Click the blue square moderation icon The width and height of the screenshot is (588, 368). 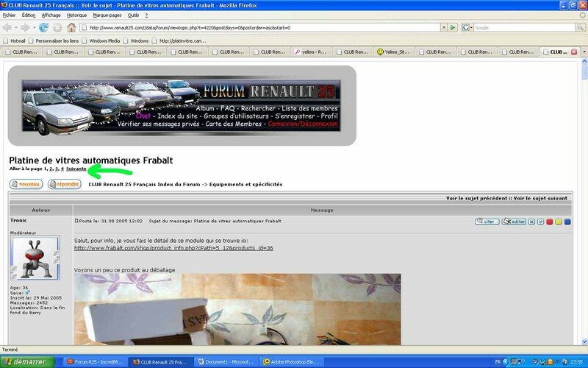(x=567, y=222)
